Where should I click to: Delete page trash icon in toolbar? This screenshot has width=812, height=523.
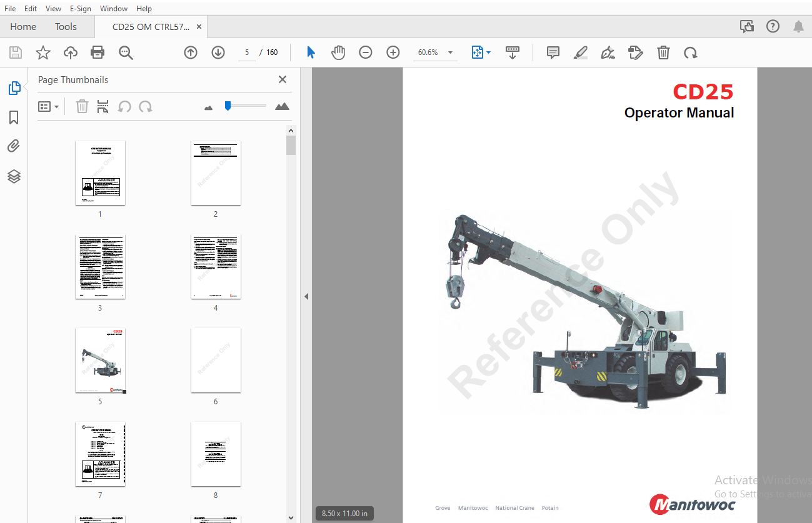pos(663,52)
